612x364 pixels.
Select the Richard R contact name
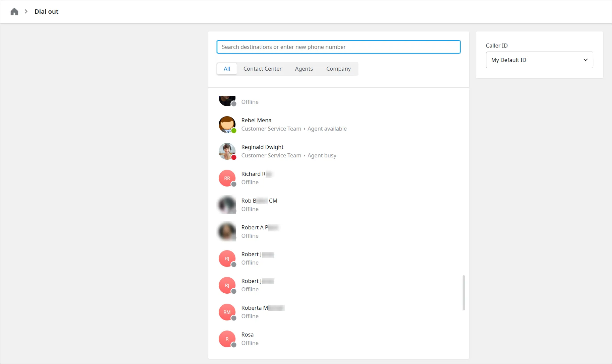point(257,174)
